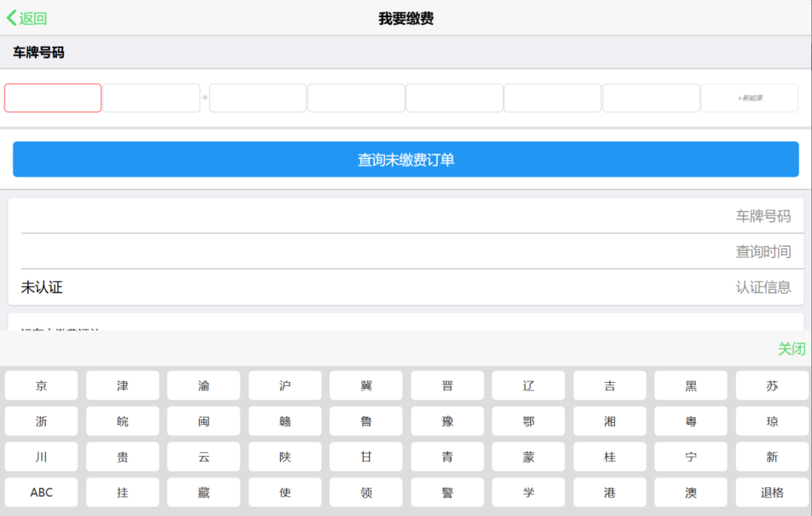Click the 认证信息 row showing 未认证

coord(406,287)
